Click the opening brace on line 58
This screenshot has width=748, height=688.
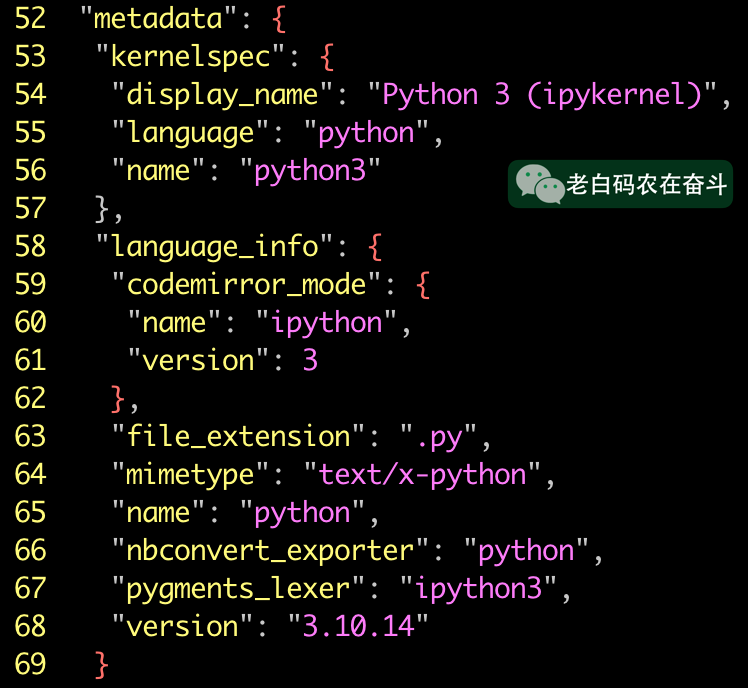point(375,247)
